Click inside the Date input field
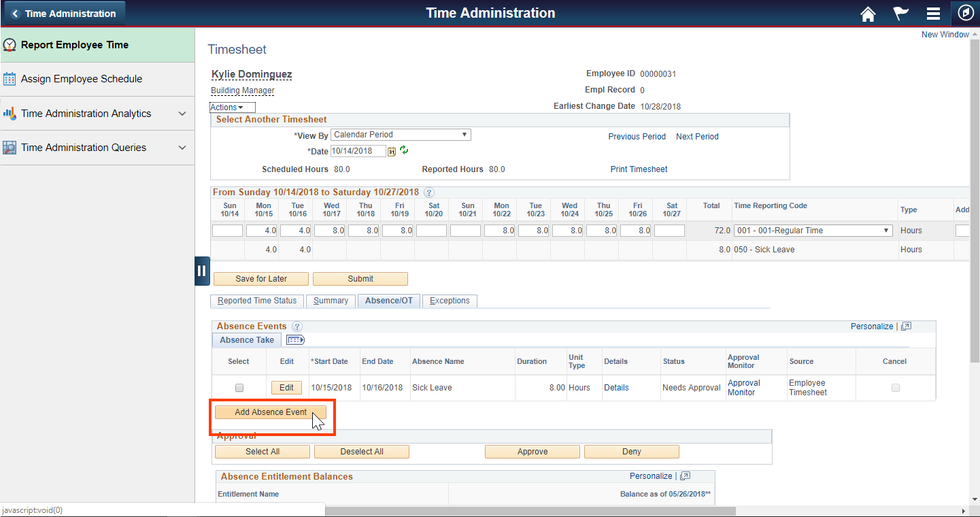 (x=358, y=151)
